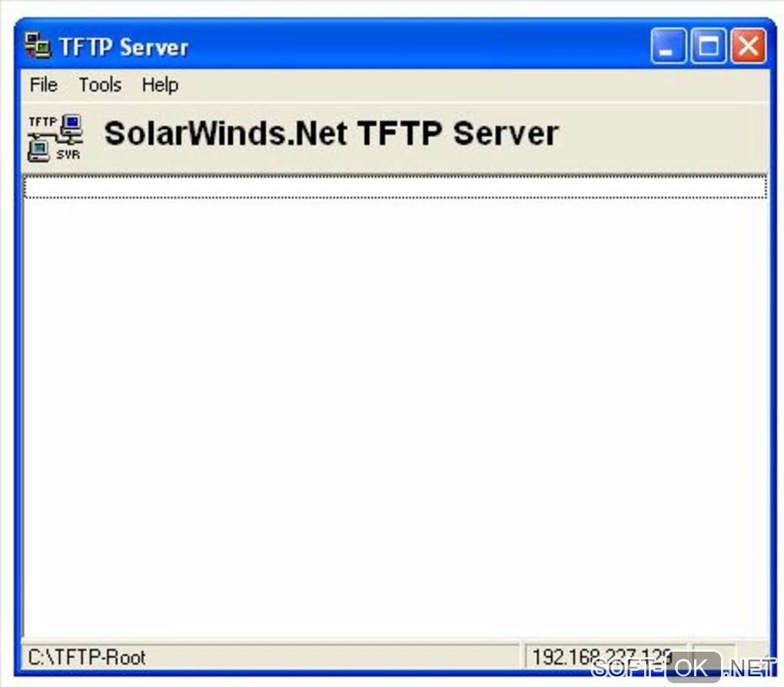Close the TFTP Server window
The image size is (784, 687).
coord(748,46)
